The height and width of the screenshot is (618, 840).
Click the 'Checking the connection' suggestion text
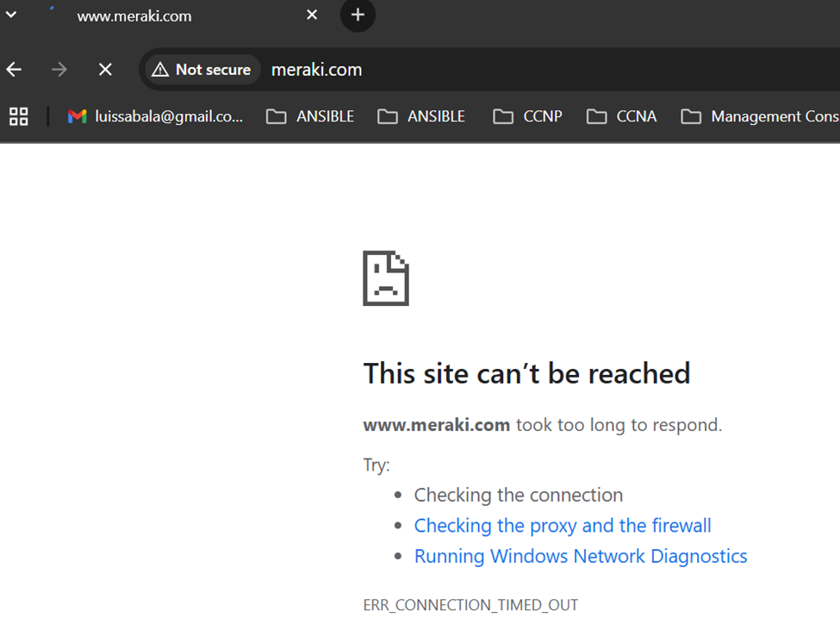519,496
